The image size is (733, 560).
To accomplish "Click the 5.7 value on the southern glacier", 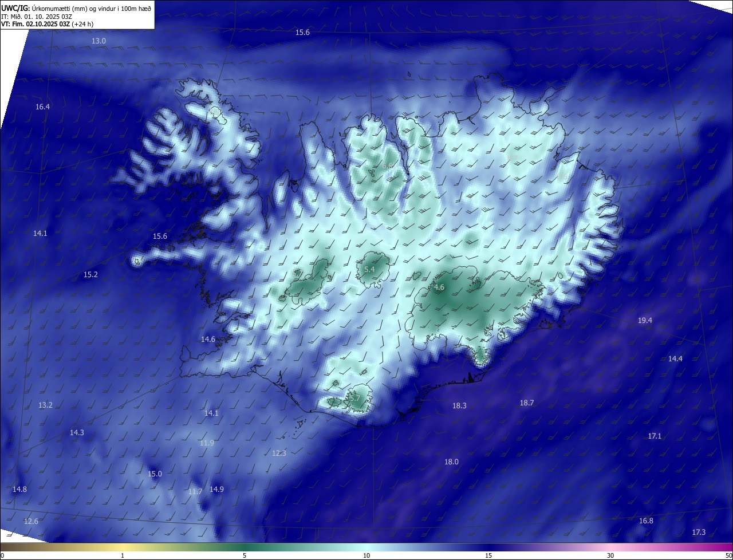I will coord(355,399).
